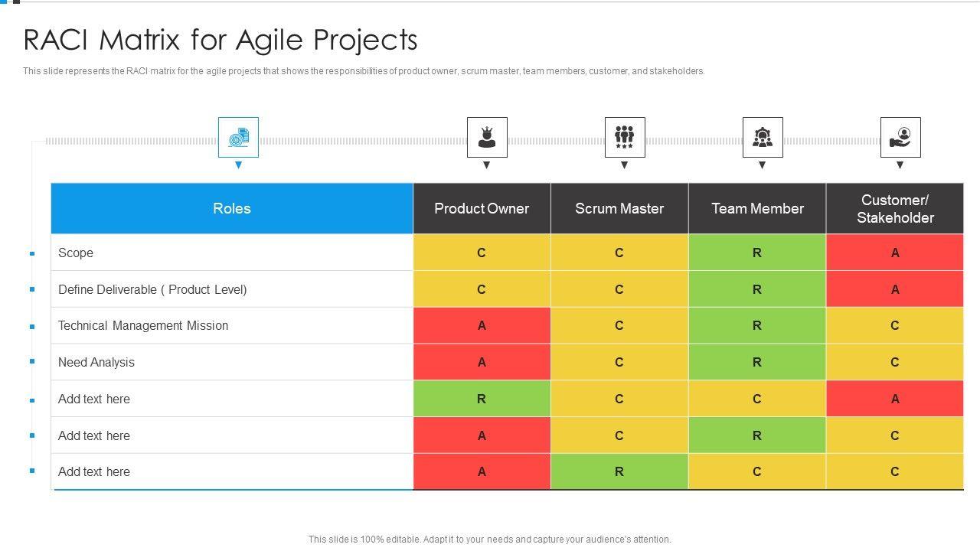Click the Scope row label

pos(76,253)
